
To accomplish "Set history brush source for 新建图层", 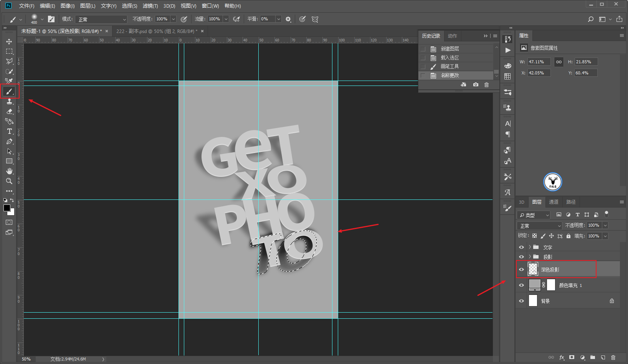I will (x=423, y=49).
